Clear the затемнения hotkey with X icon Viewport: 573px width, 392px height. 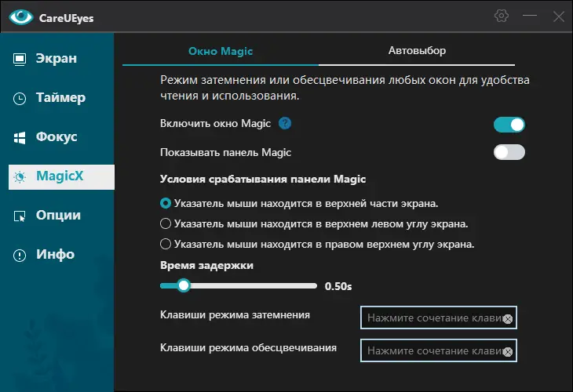pyautogui.click(x=508, y=319)
